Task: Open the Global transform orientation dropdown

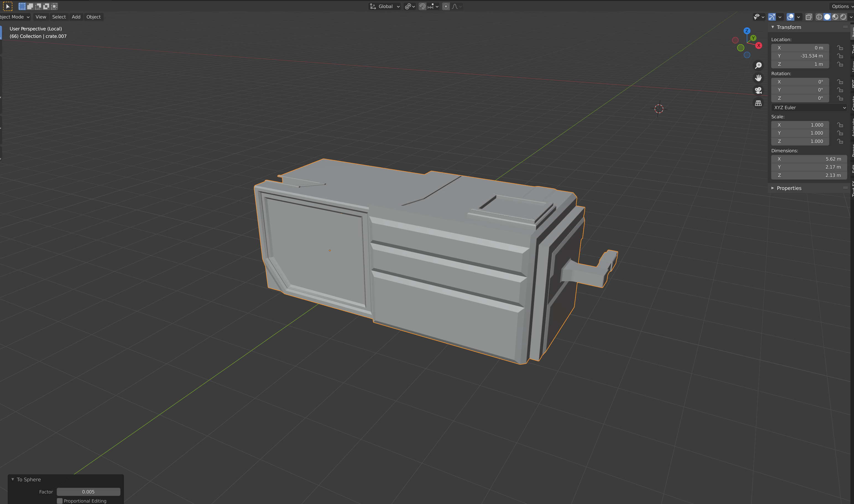Action: [x=385, y=6]
